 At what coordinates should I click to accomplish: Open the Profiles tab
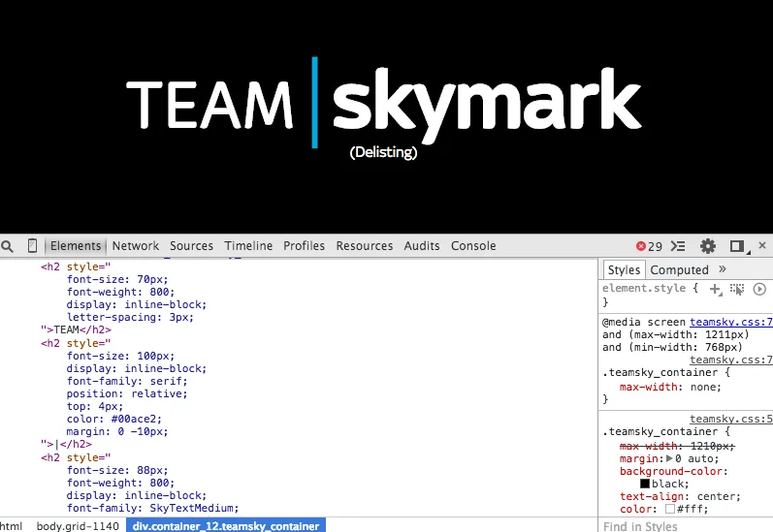[x=305, y=246]
